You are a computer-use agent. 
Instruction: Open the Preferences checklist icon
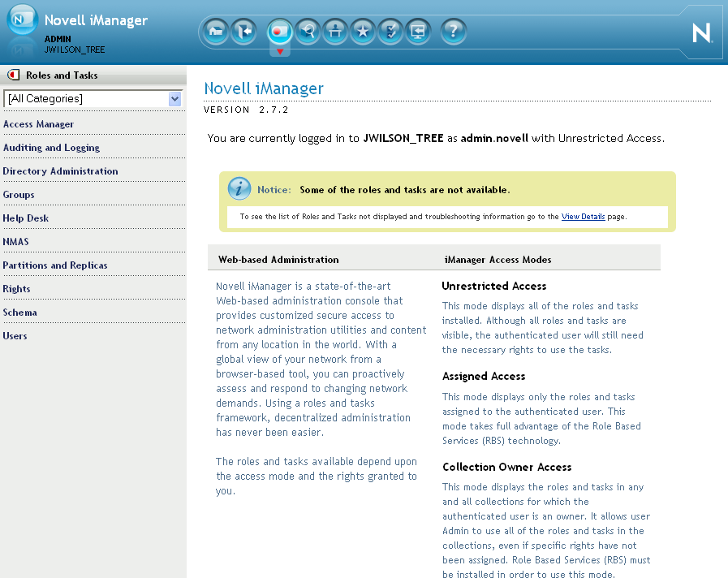390,32
